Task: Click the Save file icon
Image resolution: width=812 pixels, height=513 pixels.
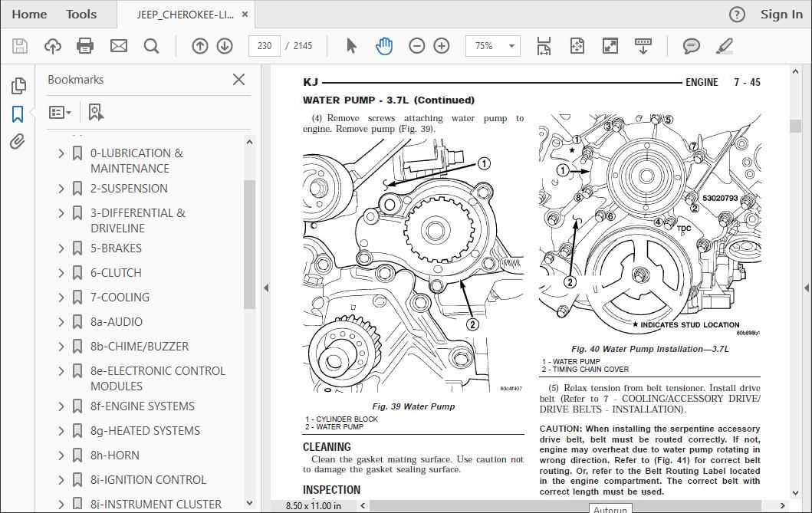Action: (x=20, y=46)
